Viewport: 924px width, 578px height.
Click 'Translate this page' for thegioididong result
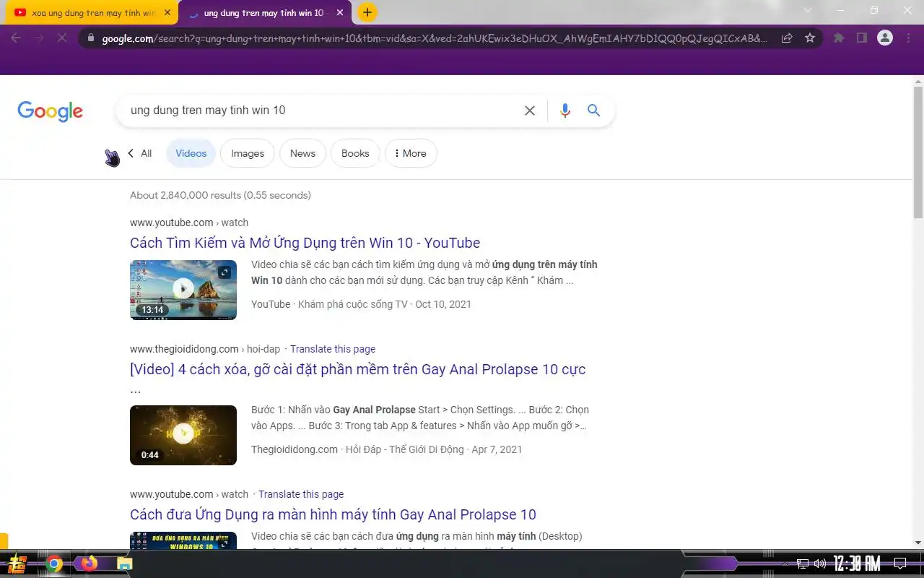point(333,349)
